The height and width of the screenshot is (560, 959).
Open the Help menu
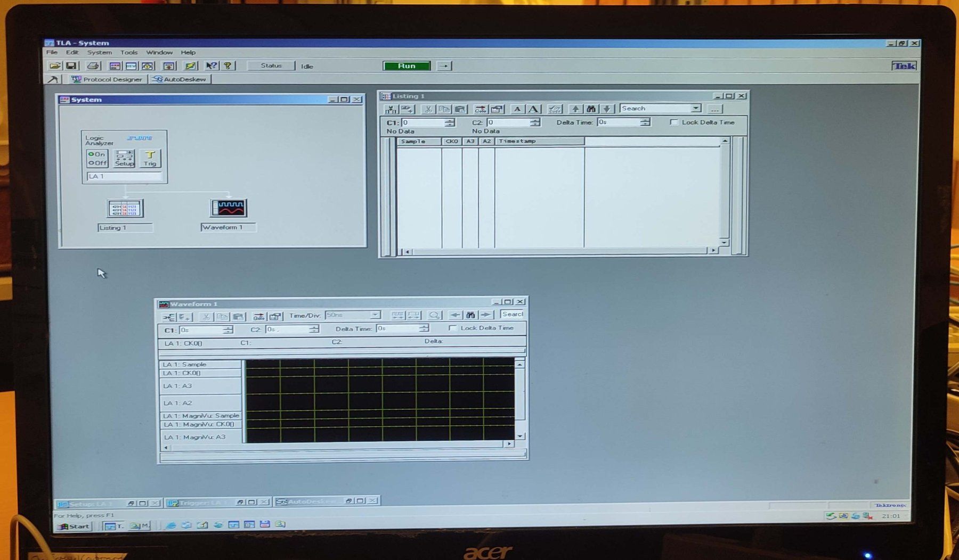[188, 52]
